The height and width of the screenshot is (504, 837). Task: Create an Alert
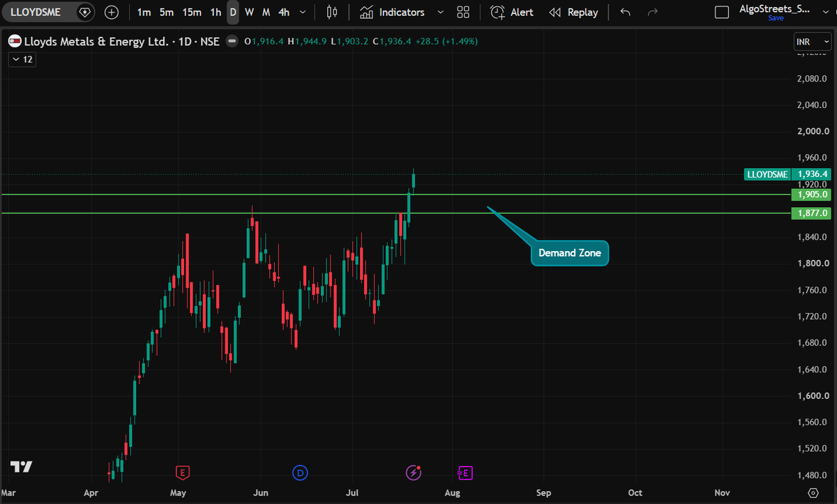(x=512, y=13)
